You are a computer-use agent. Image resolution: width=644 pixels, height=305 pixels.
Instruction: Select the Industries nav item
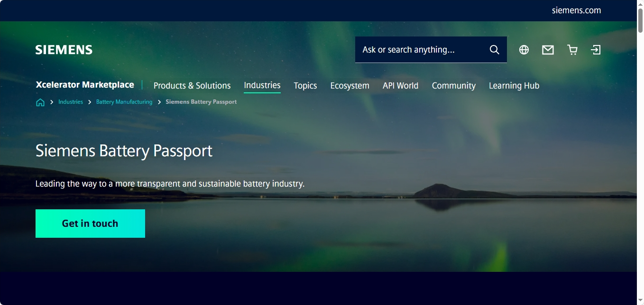pos(262,85)
